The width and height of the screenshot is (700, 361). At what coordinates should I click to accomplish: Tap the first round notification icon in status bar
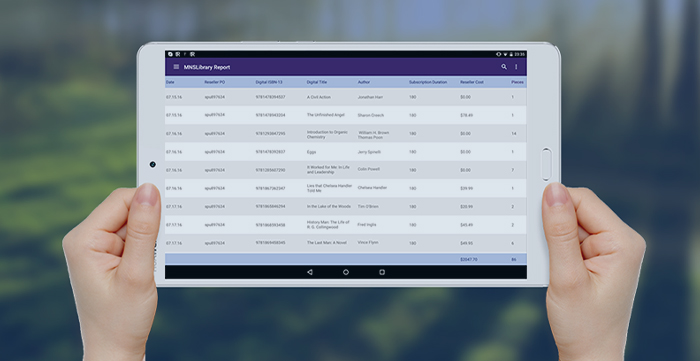pyautogui.click(x=171, y=54)
